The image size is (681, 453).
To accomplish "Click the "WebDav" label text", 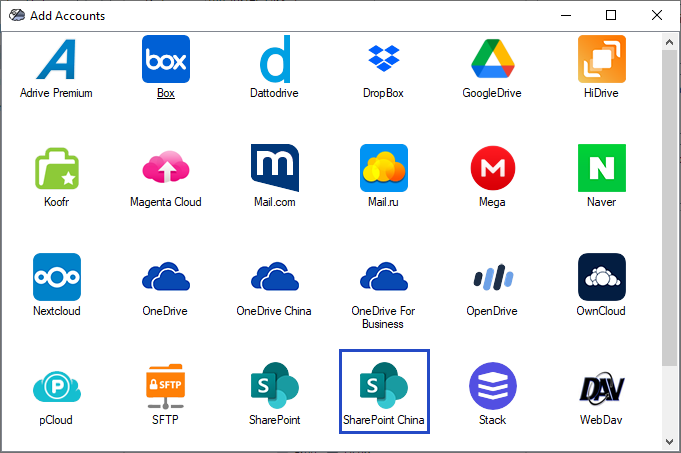I will pyautogui.click(x=601, y=420).
